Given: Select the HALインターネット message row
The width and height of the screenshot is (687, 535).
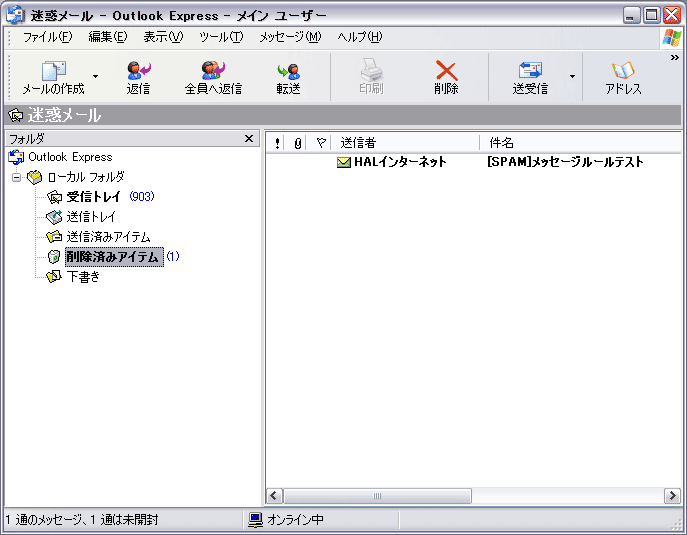Looking at the screenshot, I should click(x=474, y=162).
